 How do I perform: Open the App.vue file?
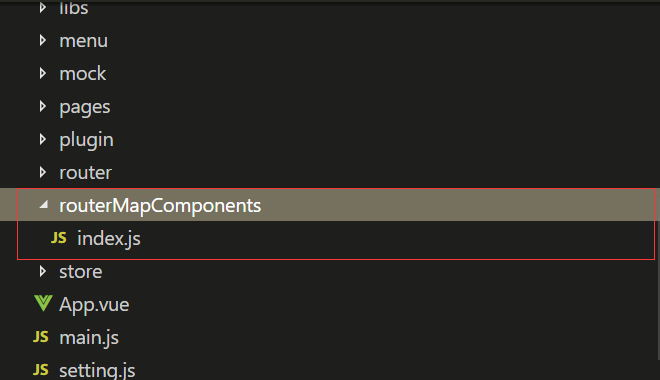pyautogui.click(x=94, y=305)
